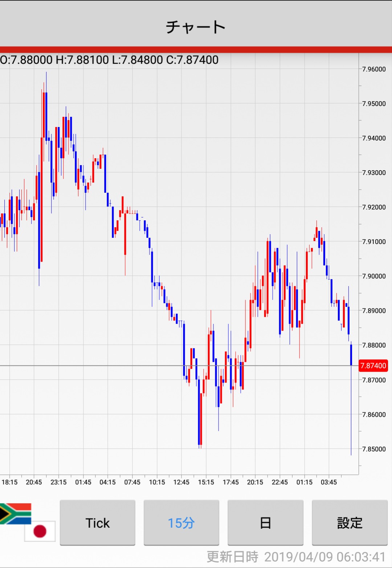Click the 07:45 time axis label
Viewport: 392px width, 568px height.
pos(132,482)
